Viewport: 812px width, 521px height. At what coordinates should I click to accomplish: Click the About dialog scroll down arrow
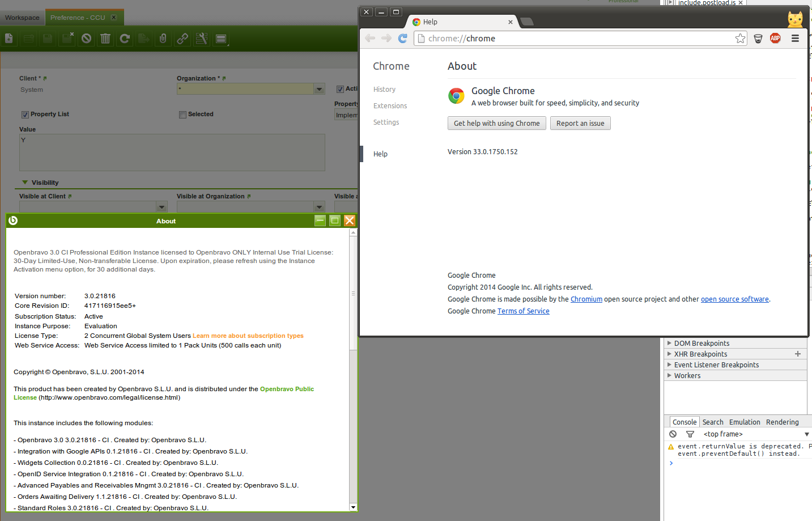pos(353,507)
